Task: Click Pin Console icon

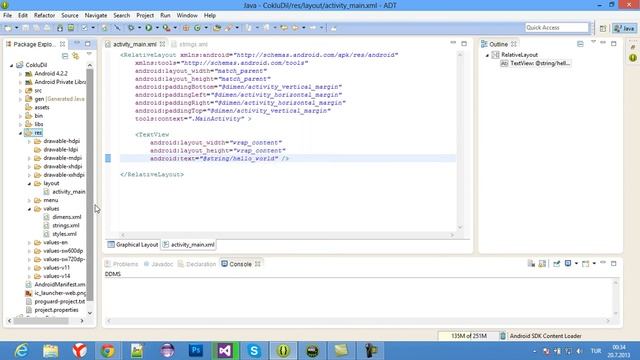Action: (x=556, y=264)
